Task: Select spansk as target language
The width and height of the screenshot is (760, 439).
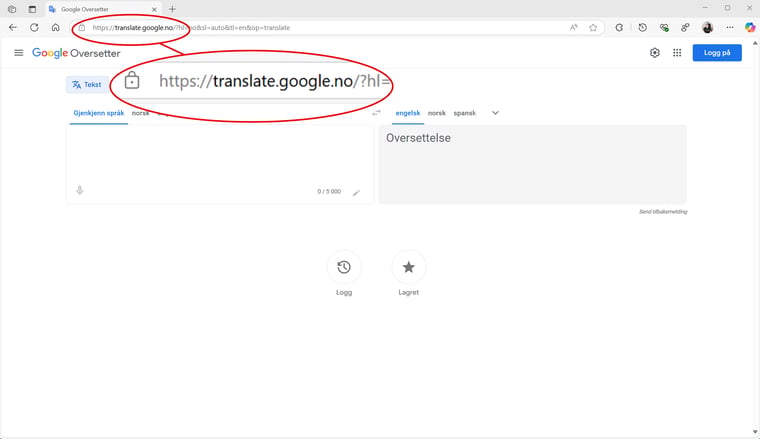Action: point(464,113)
